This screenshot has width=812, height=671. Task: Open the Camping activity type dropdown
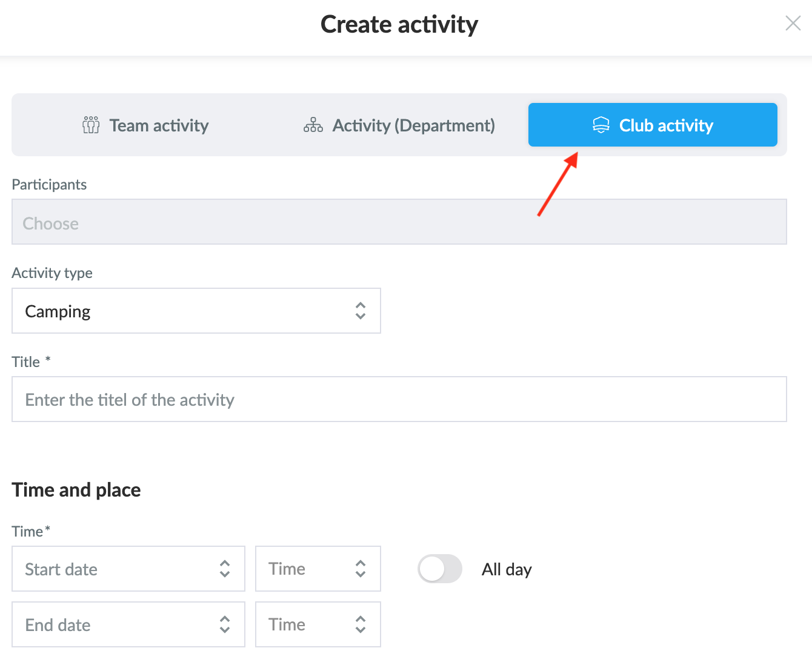[182, 311]
